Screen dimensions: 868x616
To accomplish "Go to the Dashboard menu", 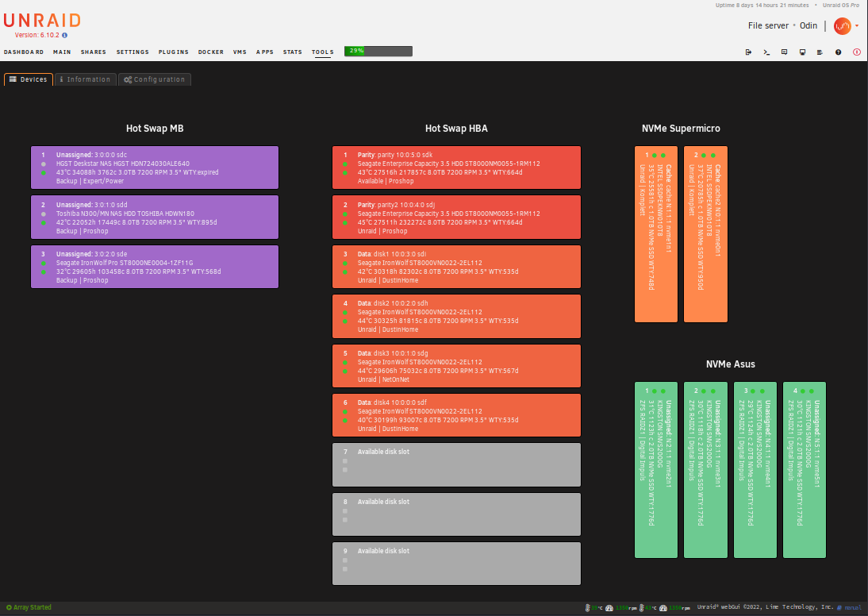I will coord(24,52).
